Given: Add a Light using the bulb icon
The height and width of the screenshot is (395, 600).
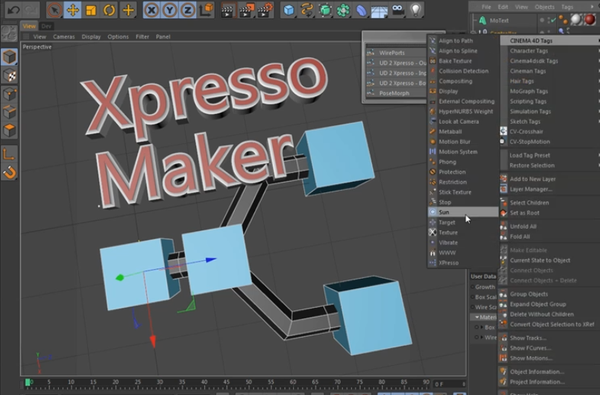Looking at the screenshot, I should [416, 10].
